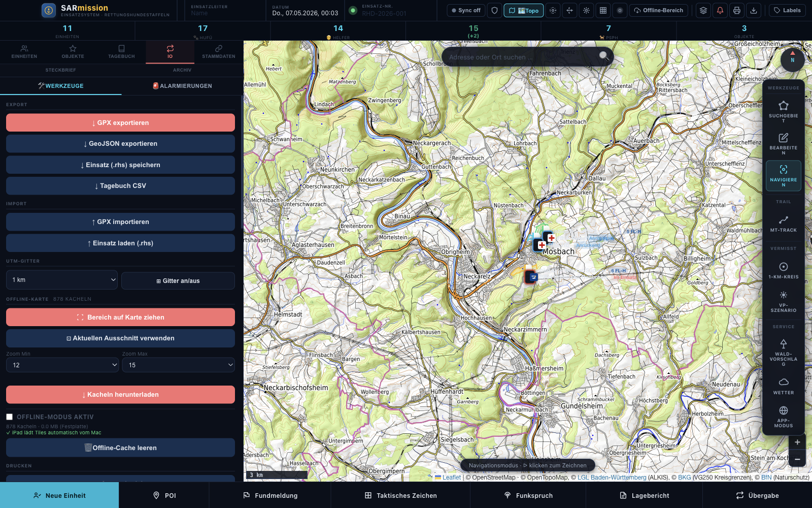Image resolution: width=812 pixels, height=508 pixels.
Task: Click GeoJSON exportieren button
Action: click(120, 144)
